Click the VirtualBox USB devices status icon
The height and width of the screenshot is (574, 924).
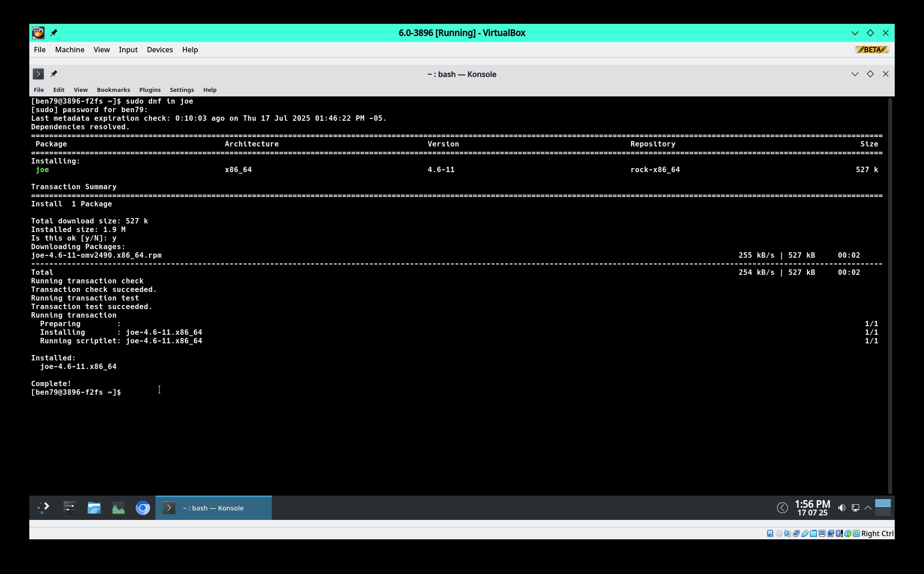[805, 533]
